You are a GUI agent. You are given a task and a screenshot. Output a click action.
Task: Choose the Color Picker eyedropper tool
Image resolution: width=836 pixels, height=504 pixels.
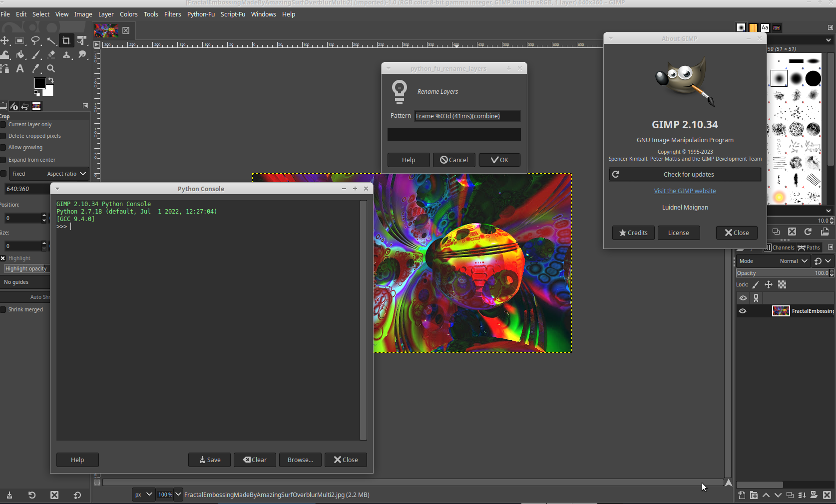(x=35, y=69)
